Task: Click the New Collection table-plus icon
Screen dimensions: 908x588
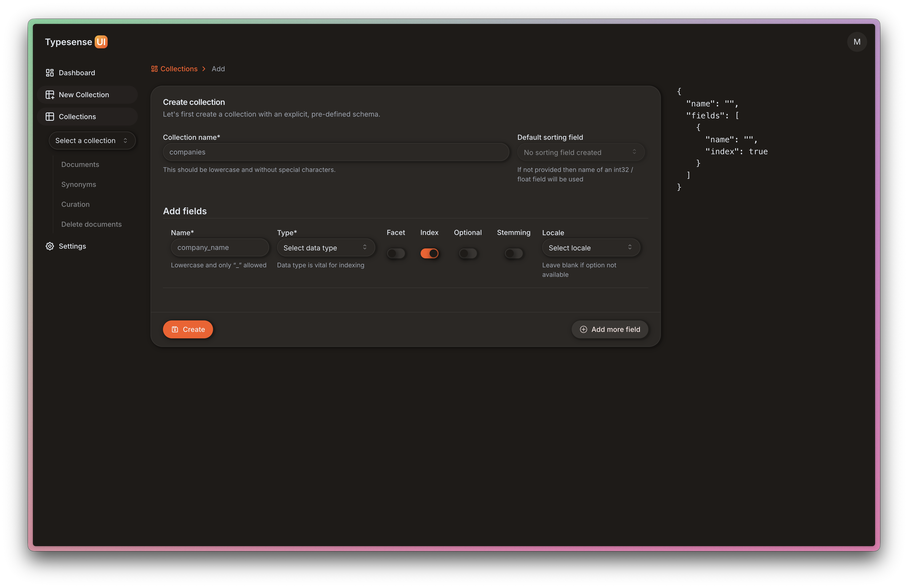Action: tap(50, 95)
